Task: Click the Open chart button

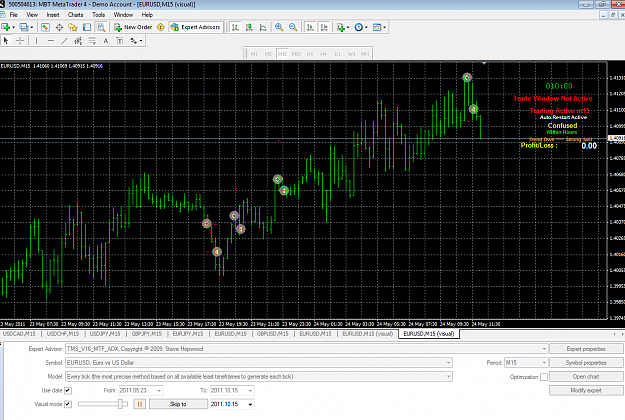Action: tap(586, 377)
